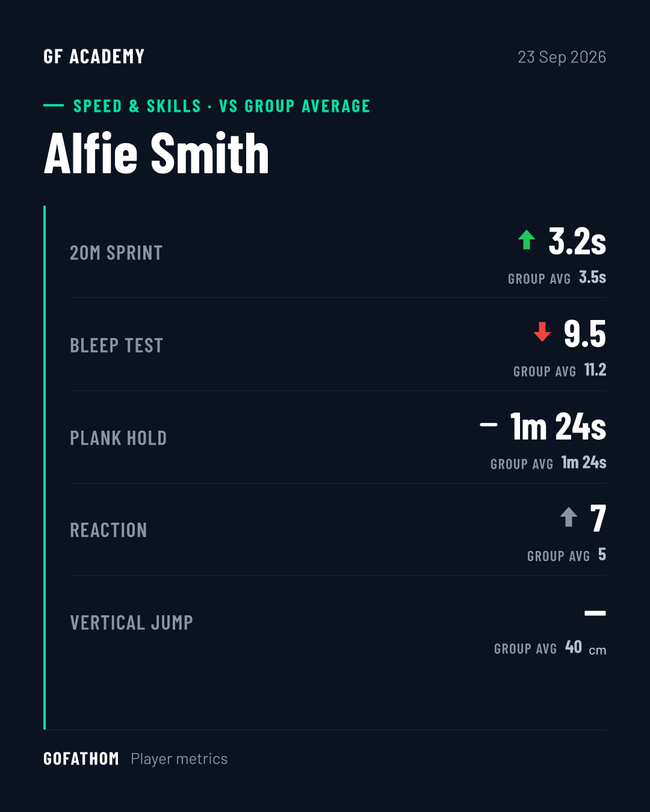Click the bleep test group average 11.2
650x812 pixels.
tap(595, 370)
